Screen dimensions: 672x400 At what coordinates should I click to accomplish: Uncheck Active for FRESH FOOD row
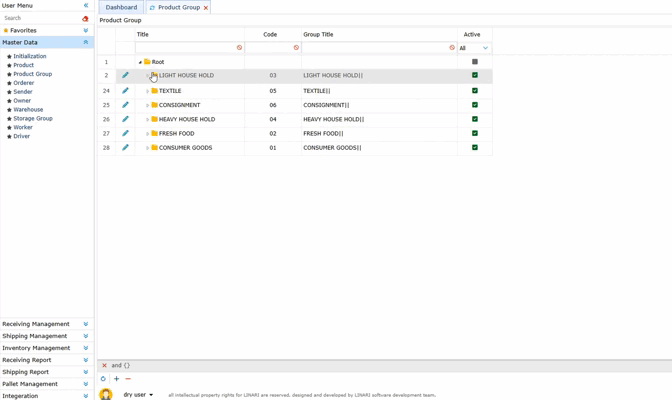[x=475, y=133]
